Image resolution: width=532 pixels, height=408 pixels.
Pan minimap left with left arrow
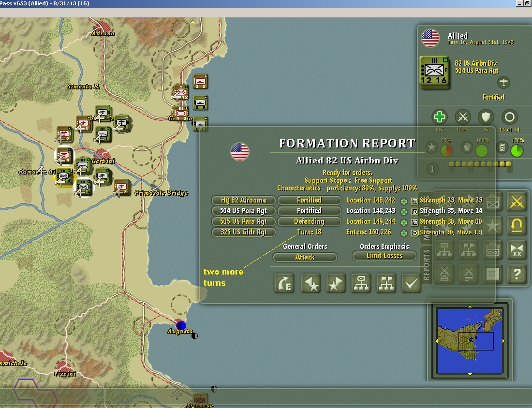coord(437,340)
